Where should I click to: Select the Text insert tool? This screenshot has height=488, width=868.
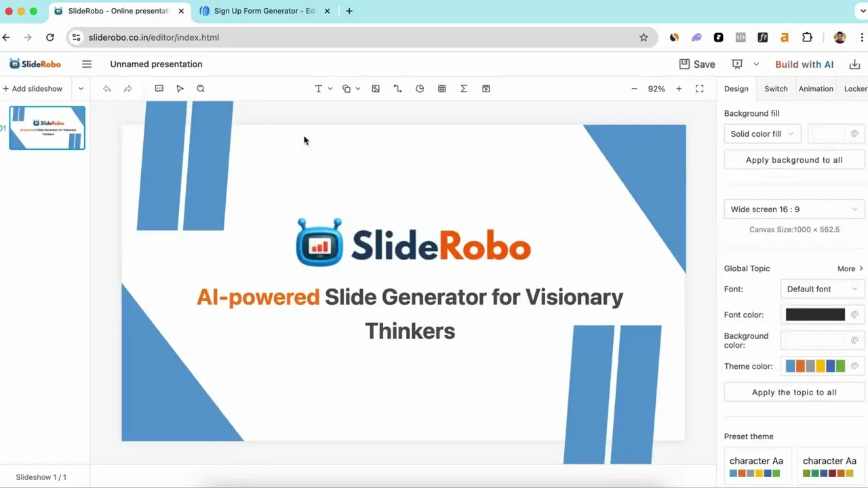(318, 89)
